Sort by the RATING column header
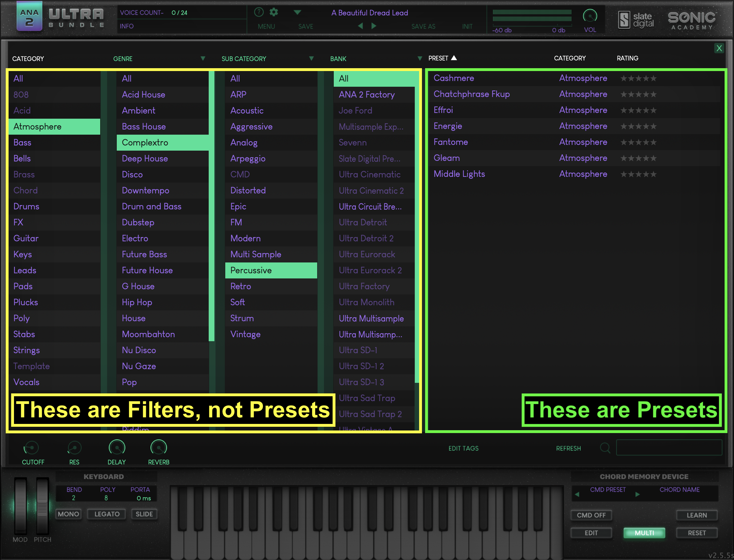The height and width of the screenshot is (560, 734). [x=627, y=58]
